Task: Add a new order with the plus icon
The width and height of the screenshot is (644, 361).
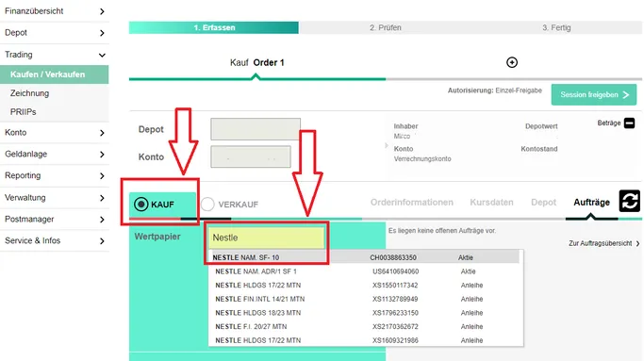Action: click(x=512, y=62)
